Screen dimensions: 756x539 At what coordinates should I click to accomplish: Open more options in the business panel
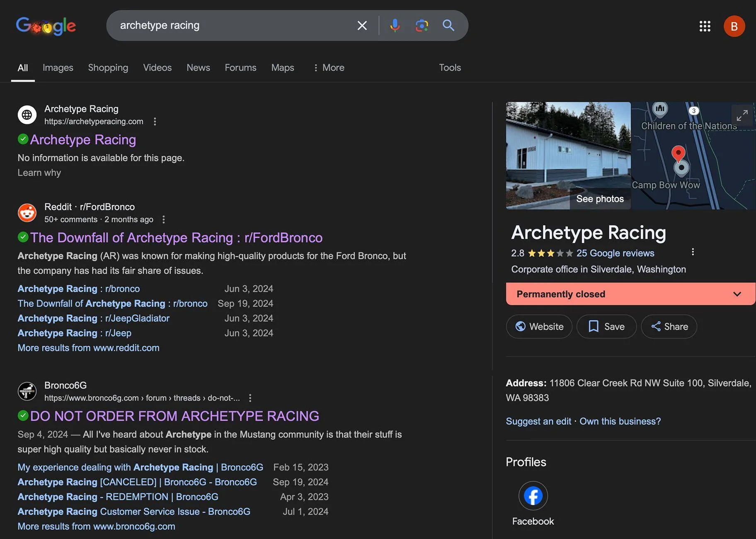point(693,252)
